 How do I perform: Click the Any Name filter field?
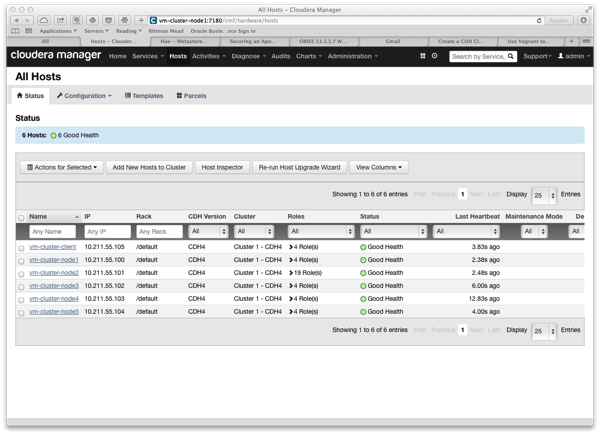pos(52,231)
